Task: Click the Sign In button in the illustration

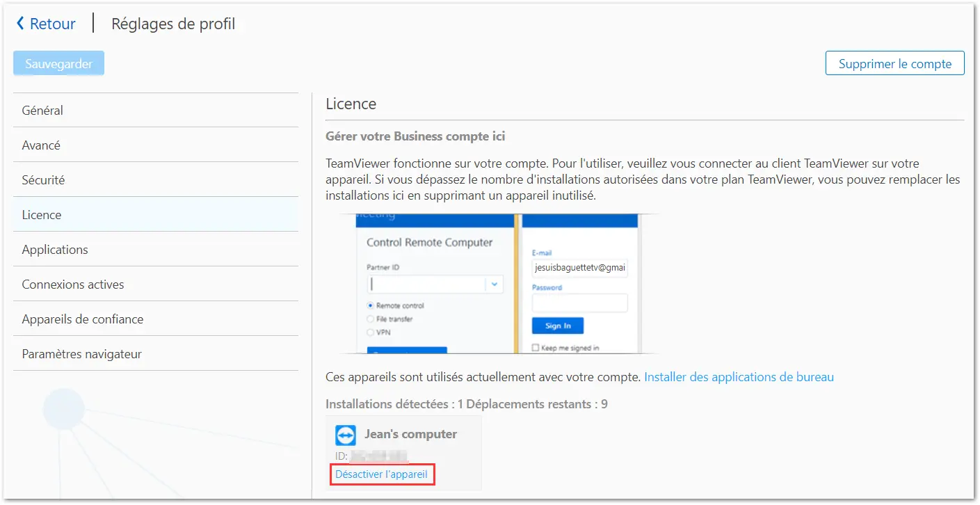Action: 558,326
